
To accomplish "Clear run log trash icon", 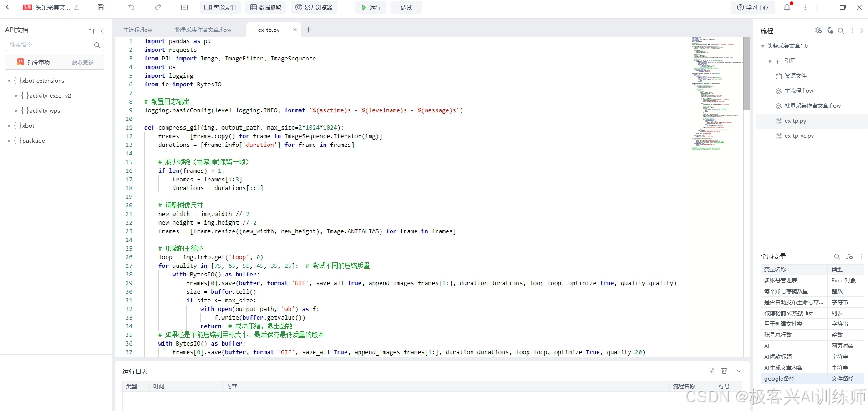I will tap(725, 371).
